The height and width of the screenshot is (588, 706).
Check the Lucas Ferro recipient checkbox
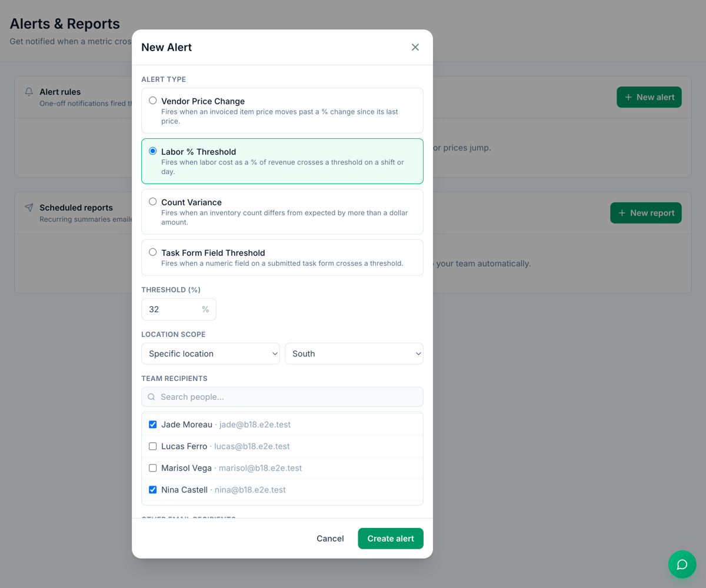pyautogui.click(x=153, y=446)
